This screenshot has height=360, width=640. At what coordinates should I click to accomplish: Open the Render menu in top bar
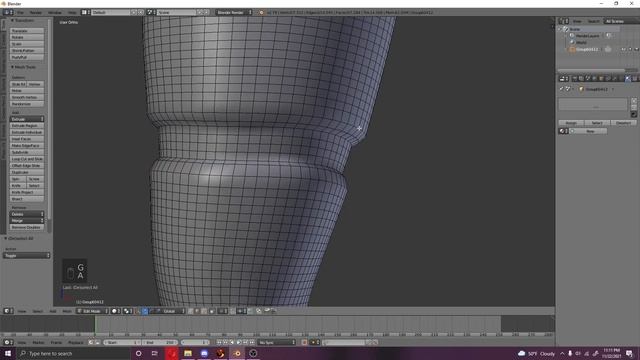[x=36, y=13]
